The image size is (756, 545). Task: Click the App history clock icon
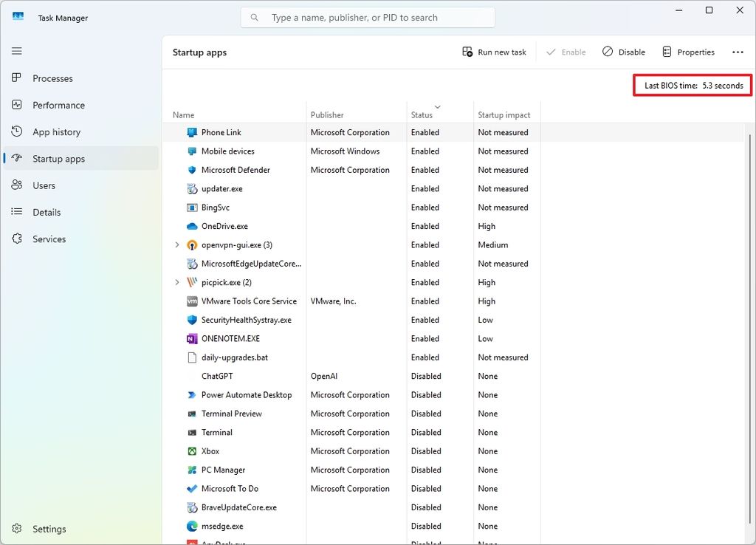pyautogui.click(x=17, y=131)
